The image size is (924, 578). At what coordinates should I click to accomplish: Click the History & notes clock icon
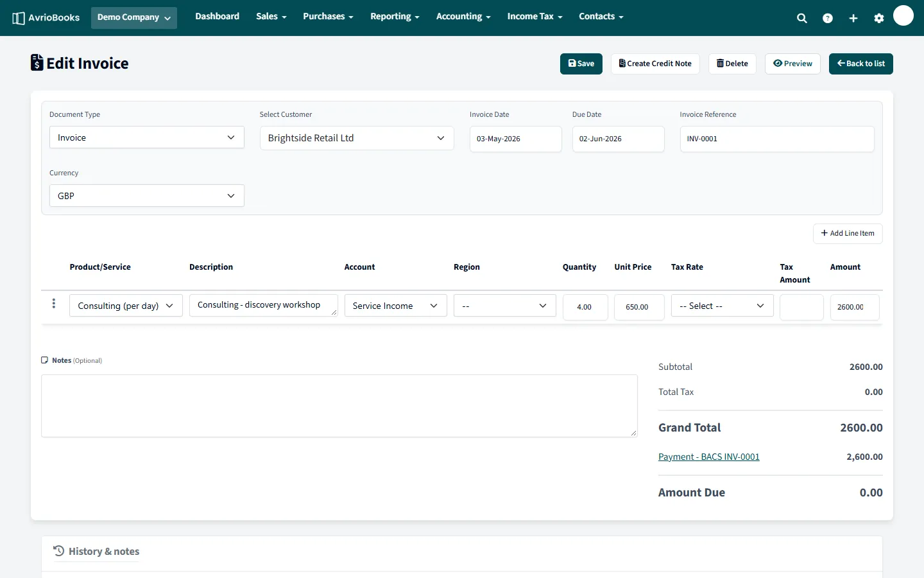pyautogui.click(x=59, y=551)
